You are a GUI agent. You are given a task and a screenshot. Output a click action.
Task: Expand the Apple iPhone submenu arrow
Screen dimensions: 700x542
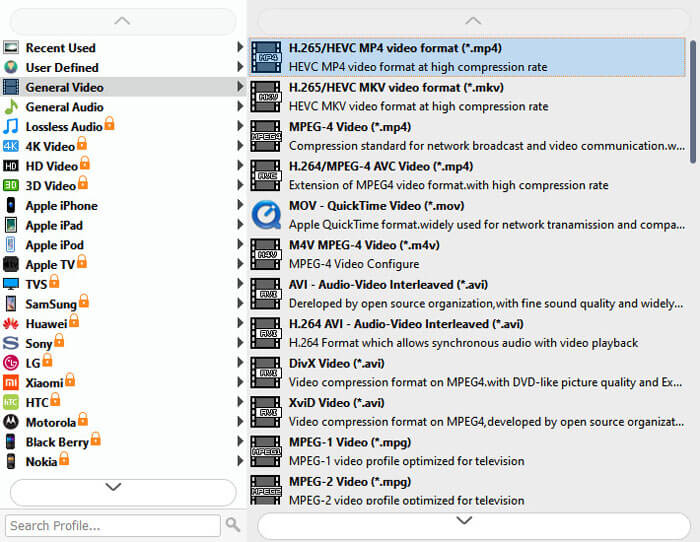[240, 205]
